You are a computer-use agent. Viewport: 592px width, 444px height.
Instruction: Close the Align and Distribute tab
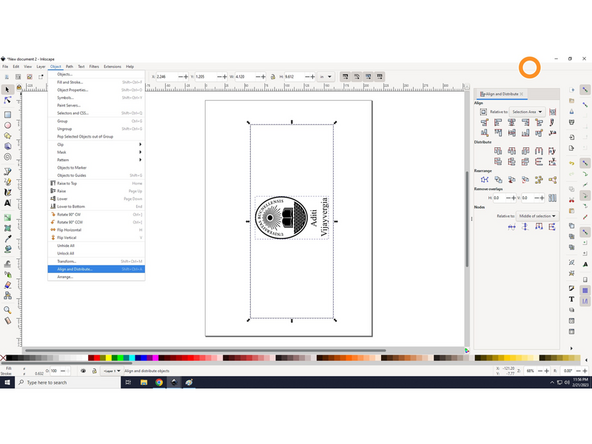click(522, 94)
